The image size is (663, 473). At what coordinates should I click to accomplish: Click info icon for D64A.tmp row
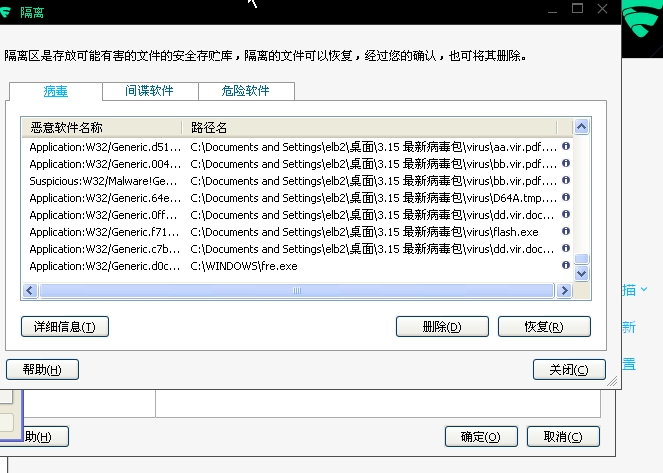coord(566,197)
